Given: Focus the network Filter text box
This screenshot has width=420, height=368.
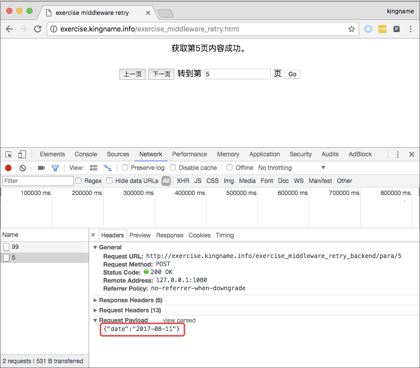Looking at the screenshot, I should tap(38, 181).
